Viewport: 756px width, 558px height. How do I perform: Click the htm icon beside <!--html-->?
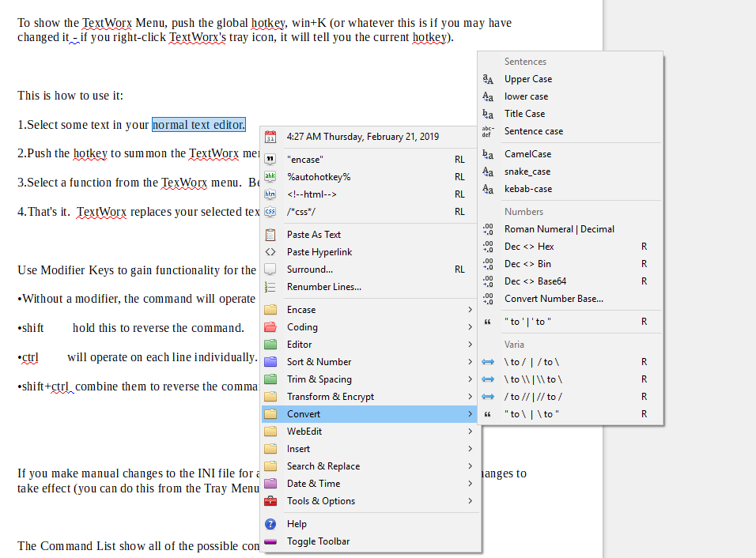click(270, 194)
